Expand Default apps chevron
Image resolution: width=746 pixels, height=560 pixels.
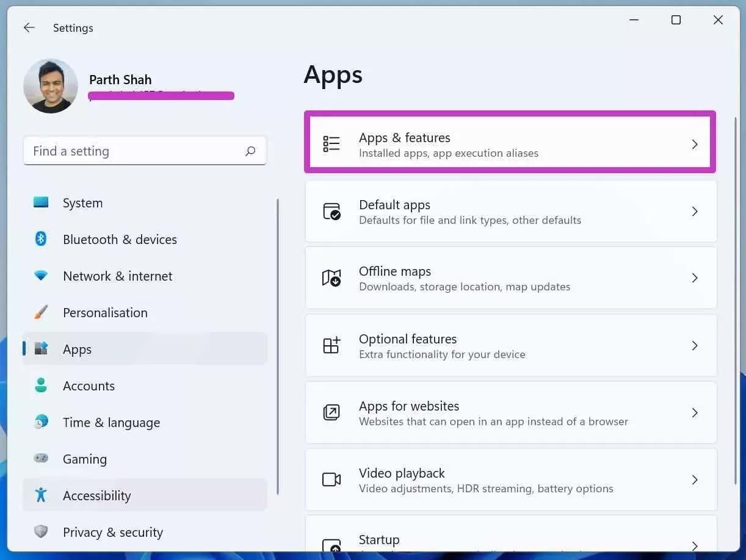(x=695, y=211)
